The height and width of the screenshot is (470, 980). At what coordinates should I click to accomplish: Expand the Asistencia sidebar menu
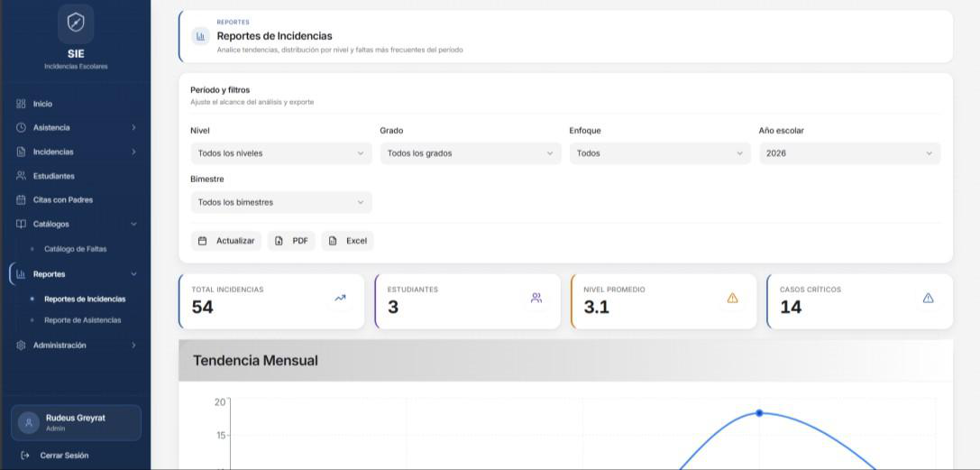[76, 127]
